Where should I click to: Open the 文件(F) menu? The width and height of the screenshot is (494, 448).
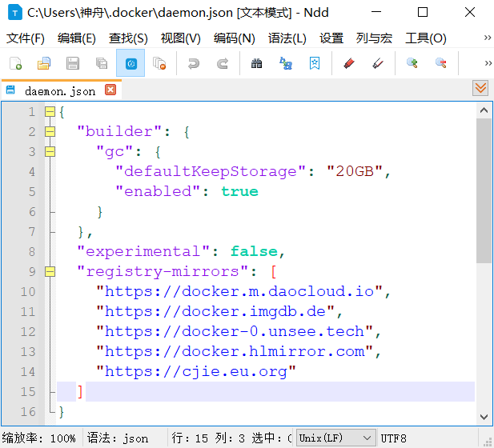pos(26,38)
